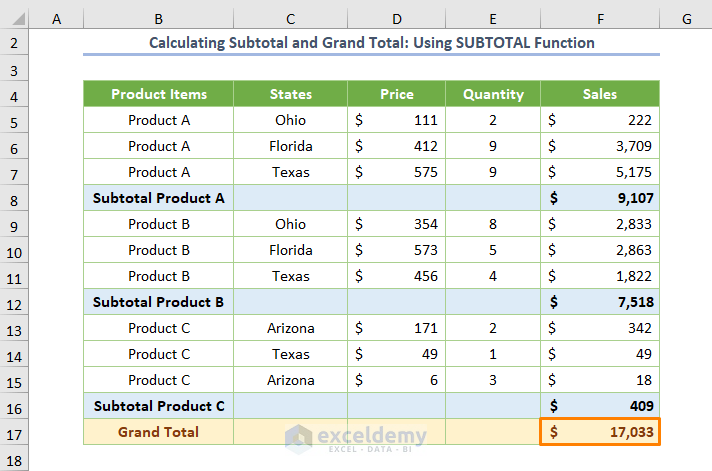Select the first Arizona cell in row 13

click(x=290, y=328)
